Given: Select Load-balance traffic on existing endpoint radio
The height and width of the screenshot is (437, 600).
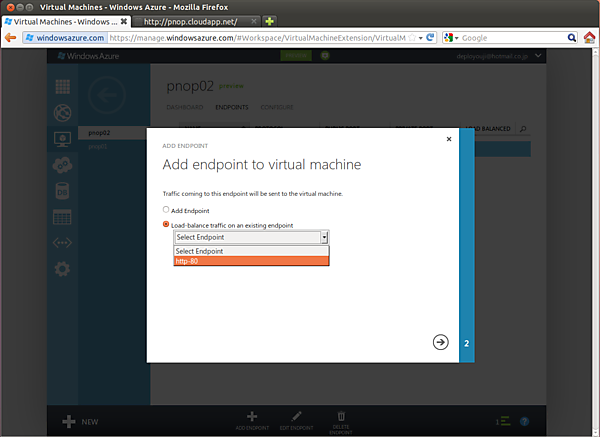Looking at the screenshot, I should (x=166, y=224).
